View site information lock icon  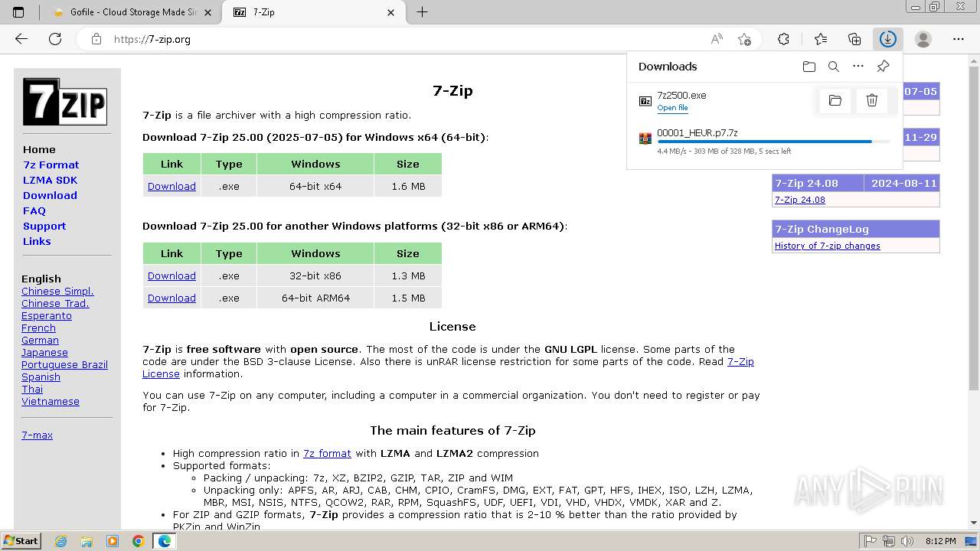click(x=96, y=39)
